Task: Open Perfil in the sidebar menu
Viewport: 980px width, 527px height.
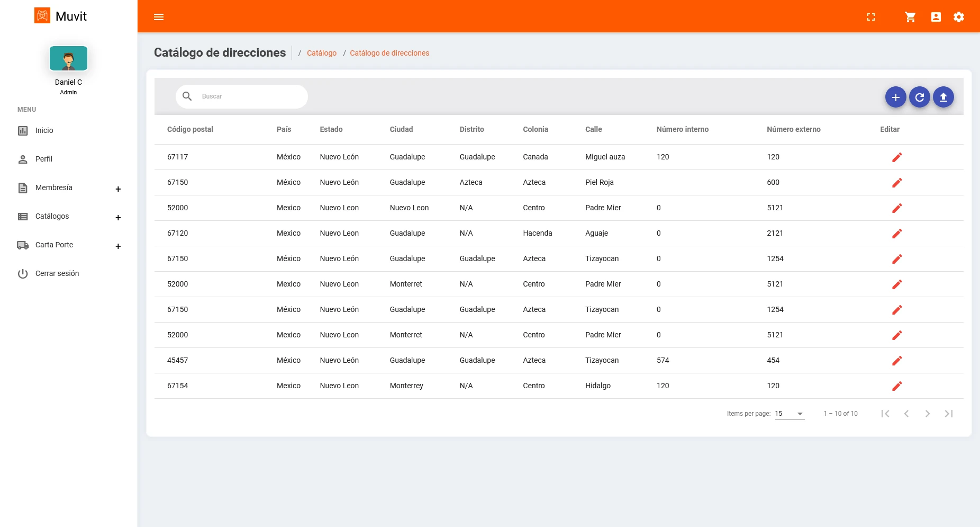Action: click(44, 159)
